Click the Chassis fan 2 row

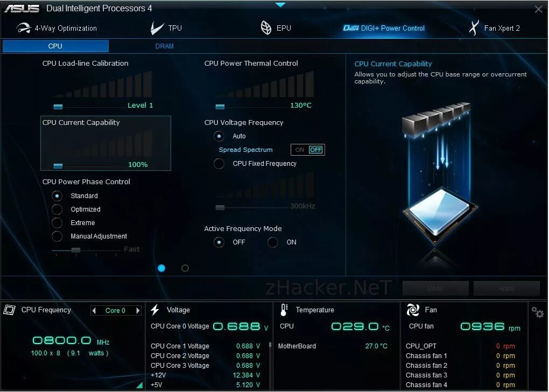[460, 366]
